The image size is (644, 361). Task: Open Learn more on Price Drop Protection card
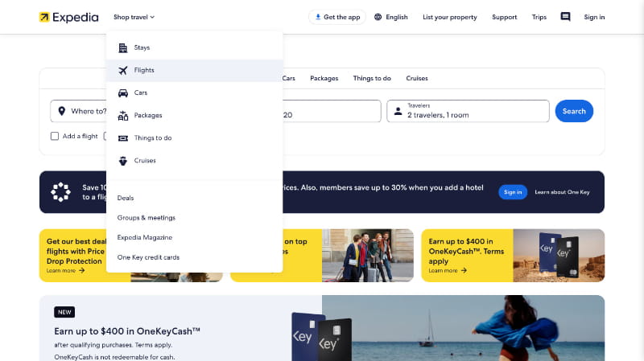point(65,271)
